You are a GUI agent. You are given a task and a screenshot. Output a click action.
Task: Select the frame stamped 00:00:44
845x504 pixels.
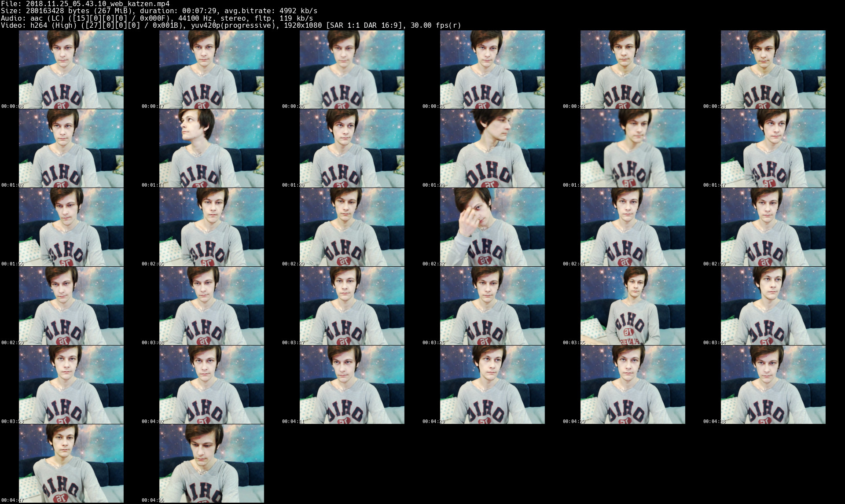coord(632,70)
